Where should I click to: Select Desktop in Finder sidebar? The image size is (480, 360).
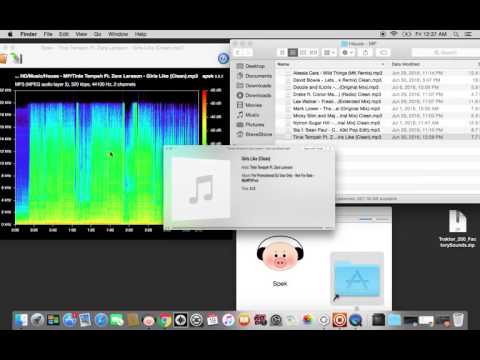click(x=255, y=66)
